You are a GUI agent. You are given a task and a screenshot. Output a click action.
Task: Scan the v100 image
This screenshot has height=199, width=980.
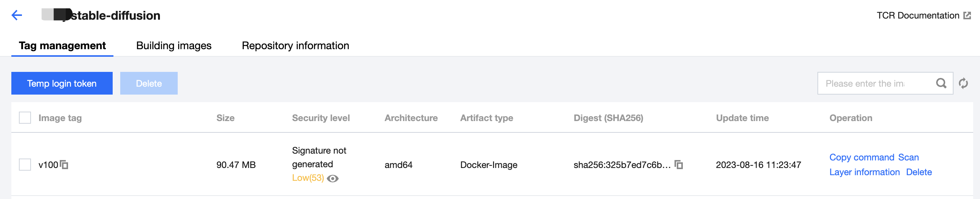pos(908,157)
